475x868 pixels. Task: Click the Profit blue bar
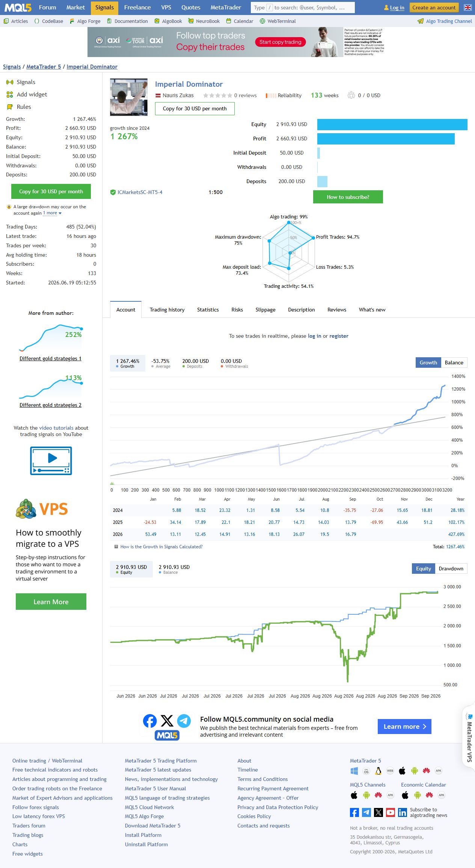pyautogui.click(x=386, y=138)
